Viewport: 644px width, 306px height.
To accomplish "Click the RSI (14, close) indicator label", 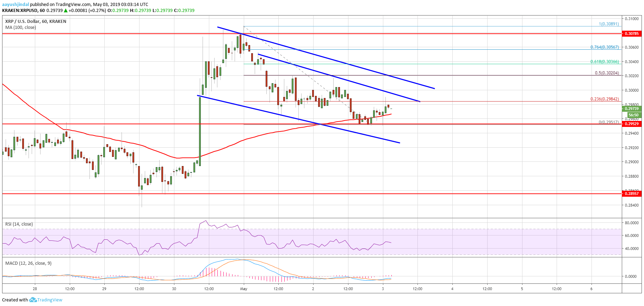I will [x=19, y=224].
